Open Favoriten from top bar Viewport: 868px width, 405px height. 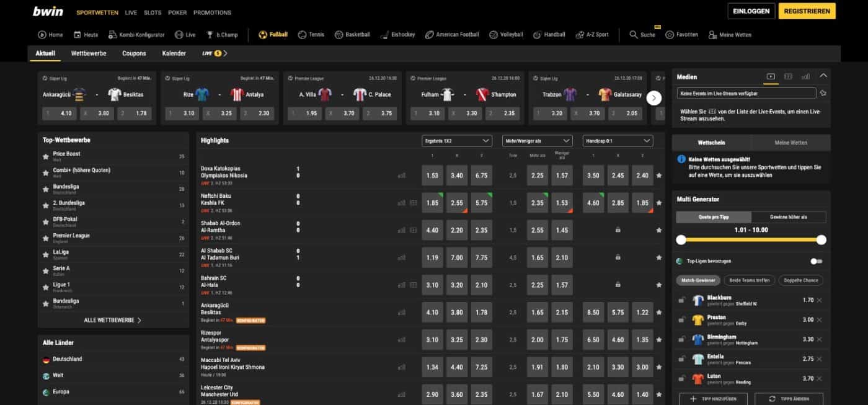(x=681, y=35)
